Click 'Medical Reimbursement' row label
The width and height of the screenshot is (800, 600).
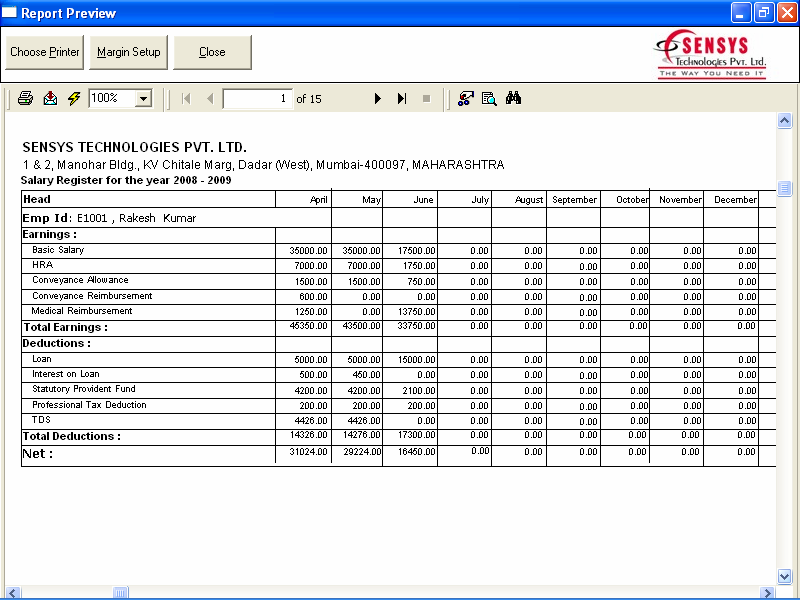(x=82, y=311)
